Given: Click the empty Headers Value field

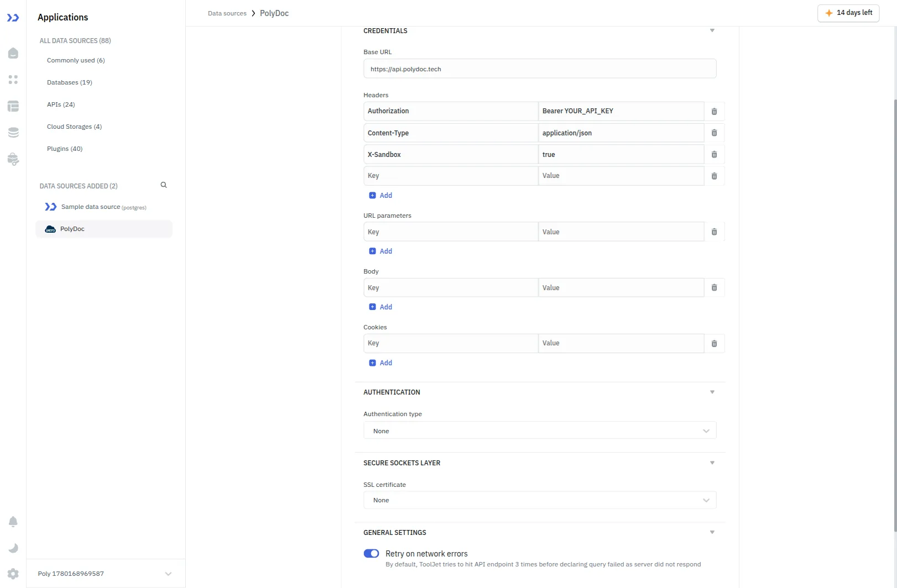Looking at the screenshot, I should 621,176.
